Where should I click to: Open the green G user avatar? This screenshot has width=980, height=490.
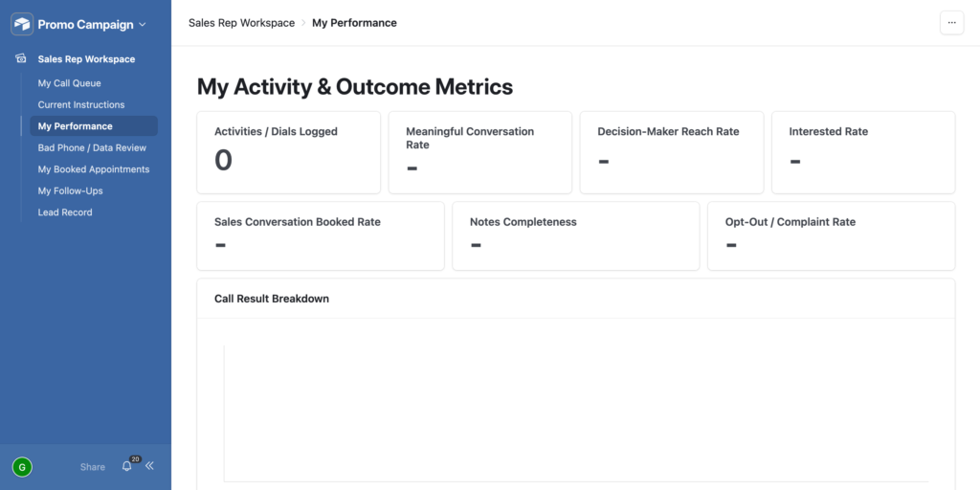click(x=22, y=467)
